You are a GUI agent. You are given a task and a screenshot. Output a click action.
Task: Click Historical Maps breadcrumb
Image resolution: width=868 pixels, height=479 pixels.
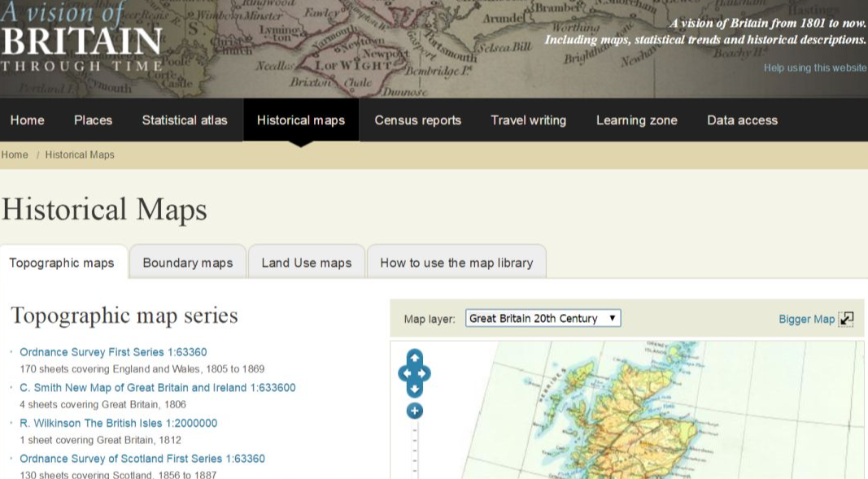80,155
